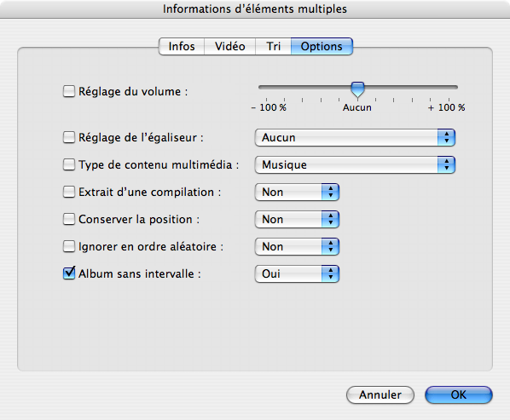Open Conserver la position Non dropdown
The width and height of the screenshot is (510, 420).
(297, 220)
